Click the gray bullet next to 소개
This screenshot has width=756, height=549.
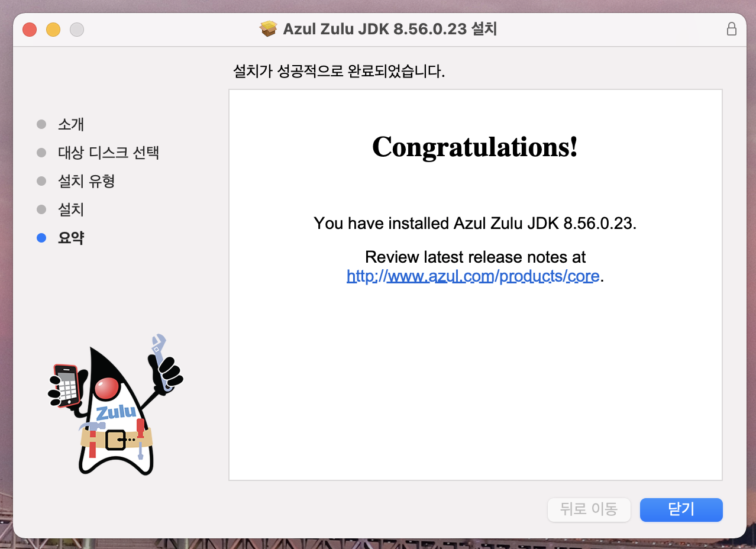pyautogui.click(x=41, y=124)
